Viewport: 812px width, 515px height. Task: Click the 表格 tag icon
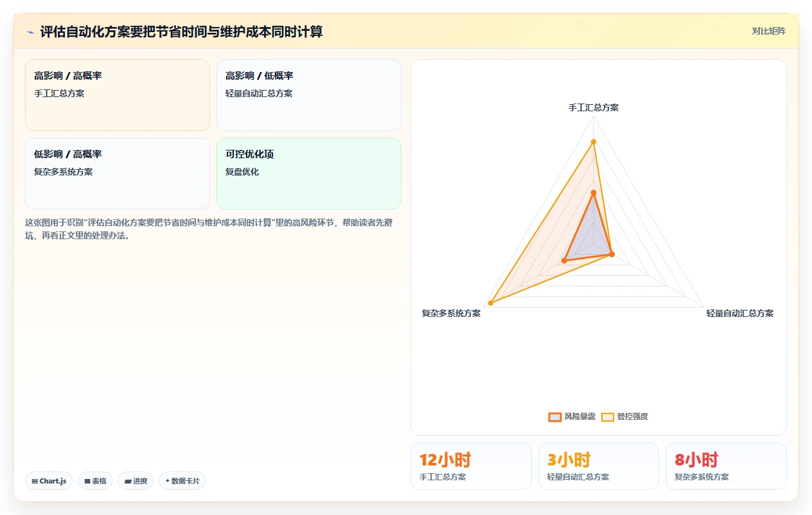tap(87, 481)
